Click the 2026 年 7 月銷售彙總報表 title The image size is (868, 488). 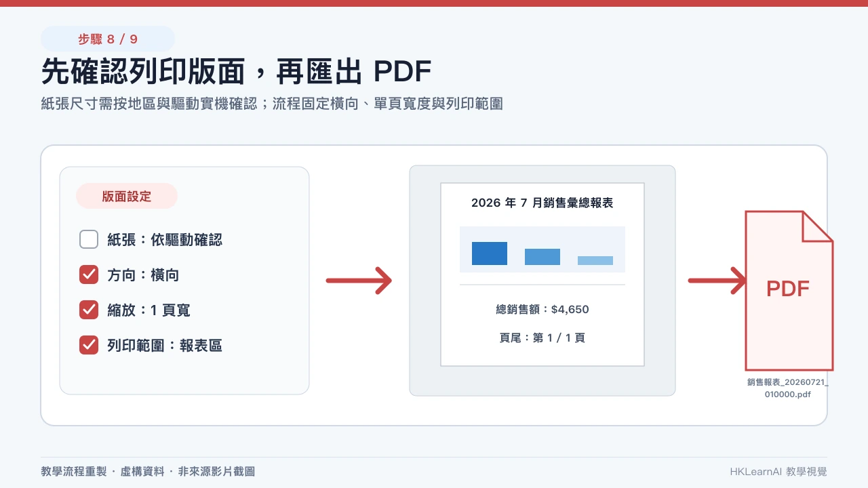coord(542,203)
